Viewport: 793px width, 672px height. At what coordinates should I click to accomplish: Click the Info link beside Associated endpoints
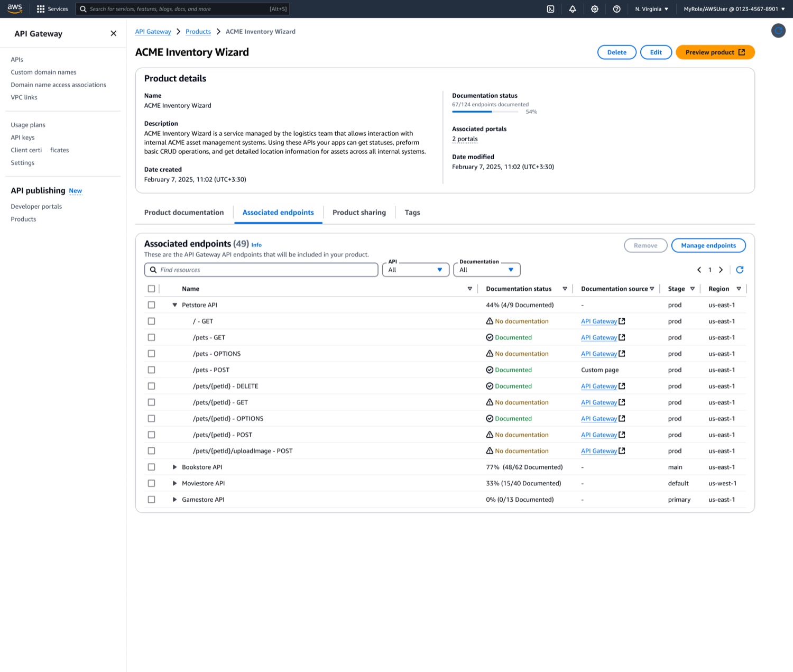[256, 245]
